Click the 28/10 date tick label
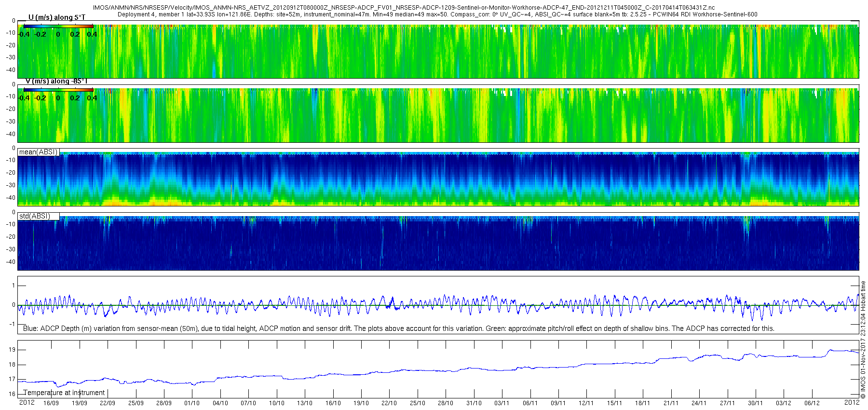The width and height of the screenshot is (868, 410). point(446,403)
